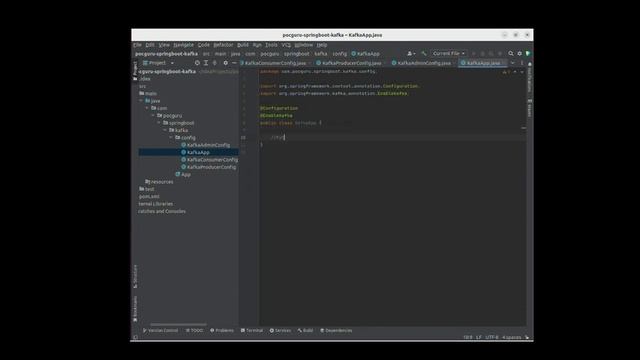Viewport: 640px width, 360px height.
Task: Click the LF line separator in status bar
Action: [479, 337]
